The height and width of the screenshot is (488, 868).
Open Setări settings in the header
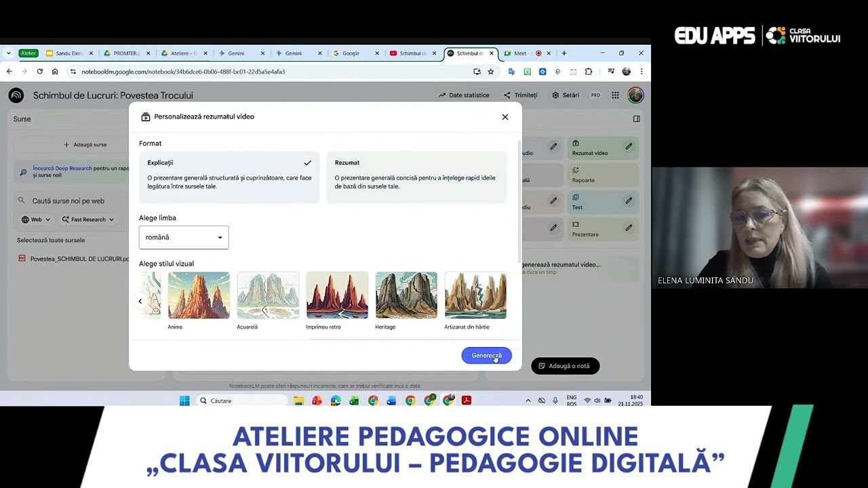(x=566, y=96)
